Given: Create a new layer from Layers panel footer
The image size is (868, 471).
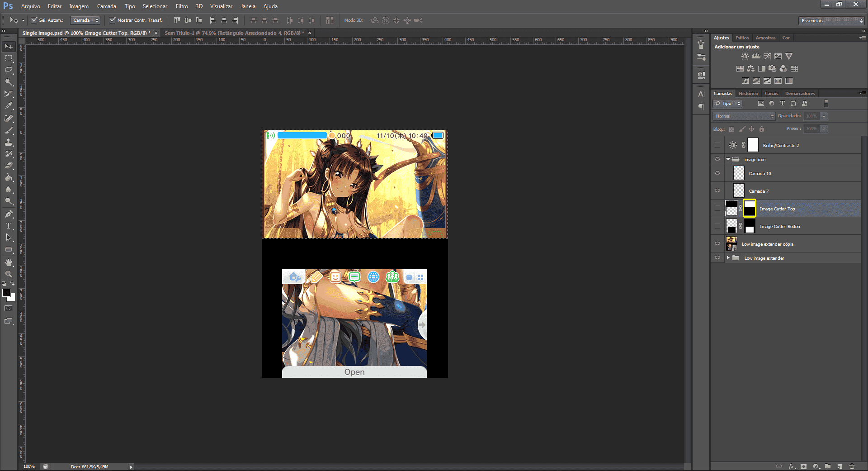Looking at the screenshot, I should [840, 466].
